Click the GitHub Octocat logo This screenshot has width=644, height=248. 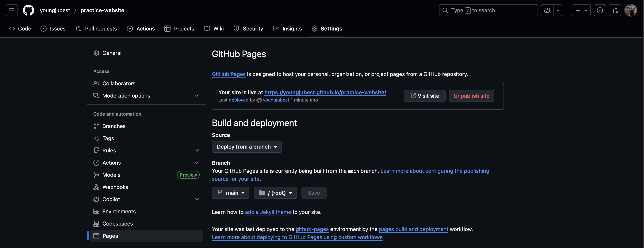click(x=29, y=10)
